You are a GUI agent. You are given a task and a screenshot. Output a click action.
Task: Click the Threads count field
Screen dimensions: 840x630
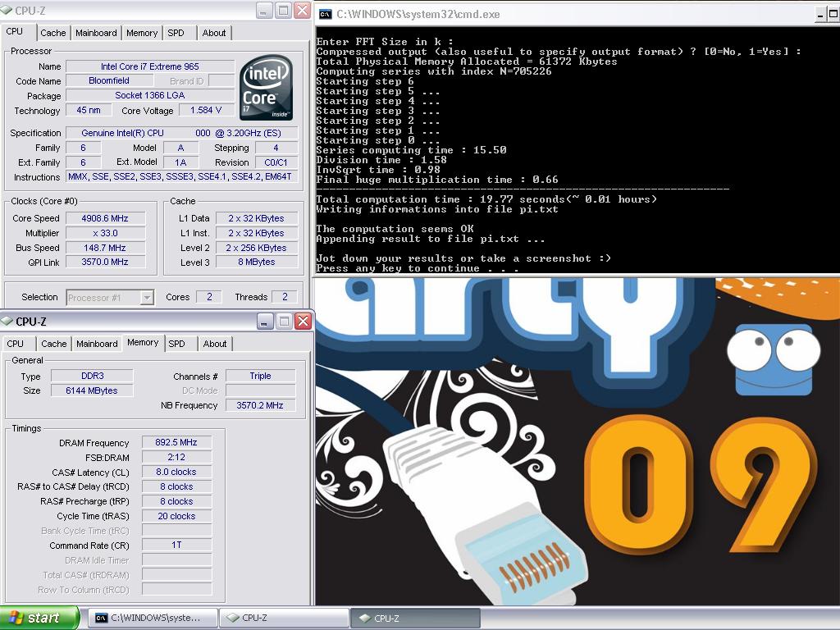click(285, 297)
